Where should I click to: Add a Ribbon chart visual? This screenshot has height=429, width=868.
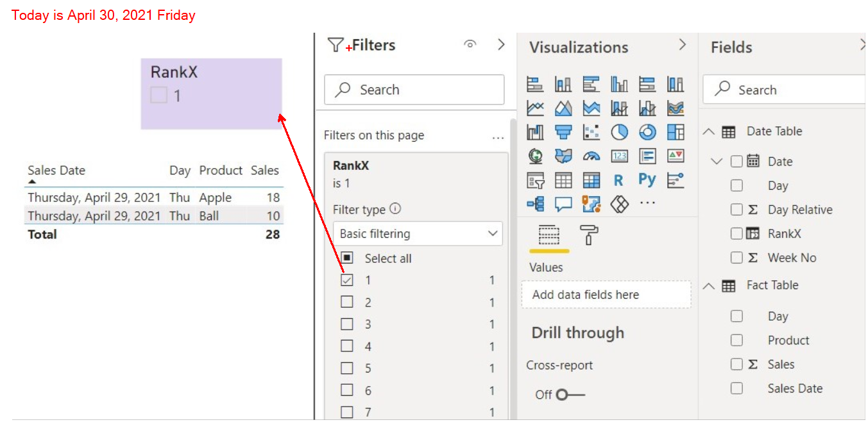coord(676,108)
